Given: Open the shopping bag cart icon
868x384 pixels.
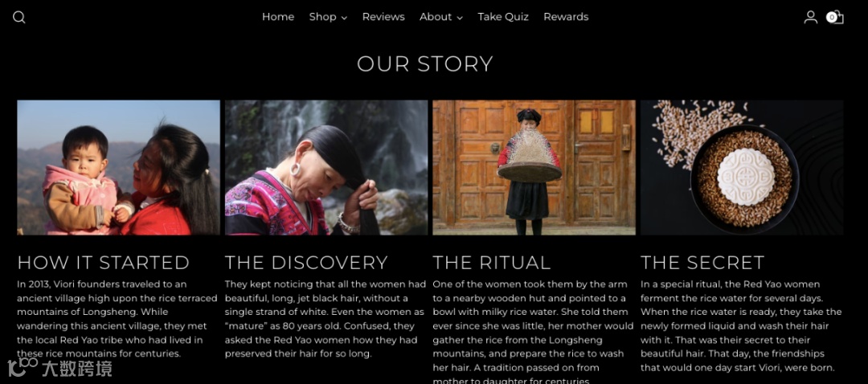Looking at the screenshot, I should [836, 17].
